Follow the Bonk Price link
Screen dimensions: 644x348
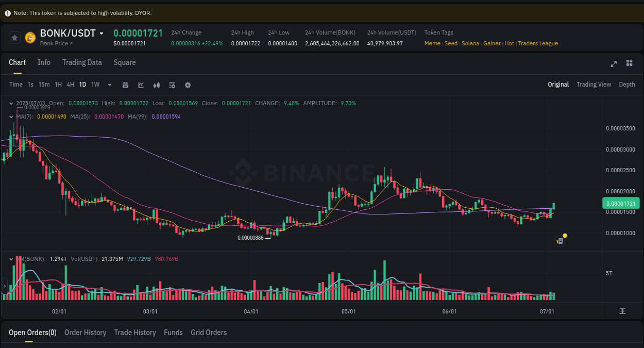[x=55, y=43]
